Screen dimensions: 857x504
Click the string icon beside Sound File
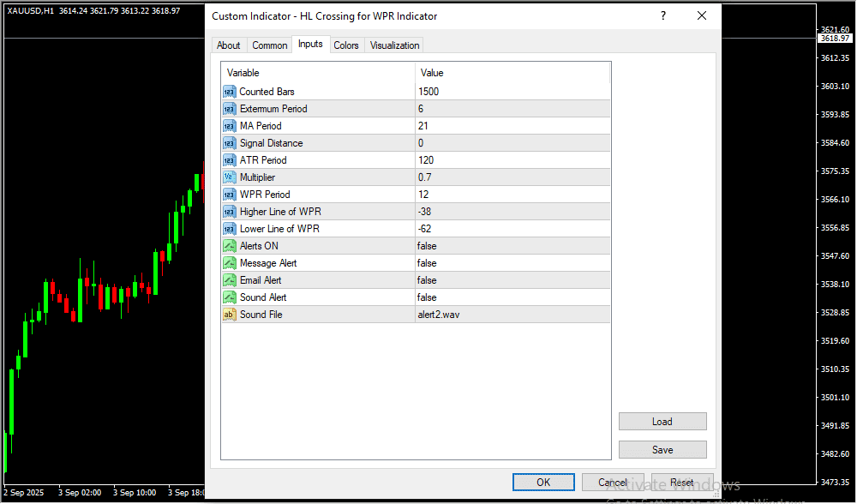229,315
